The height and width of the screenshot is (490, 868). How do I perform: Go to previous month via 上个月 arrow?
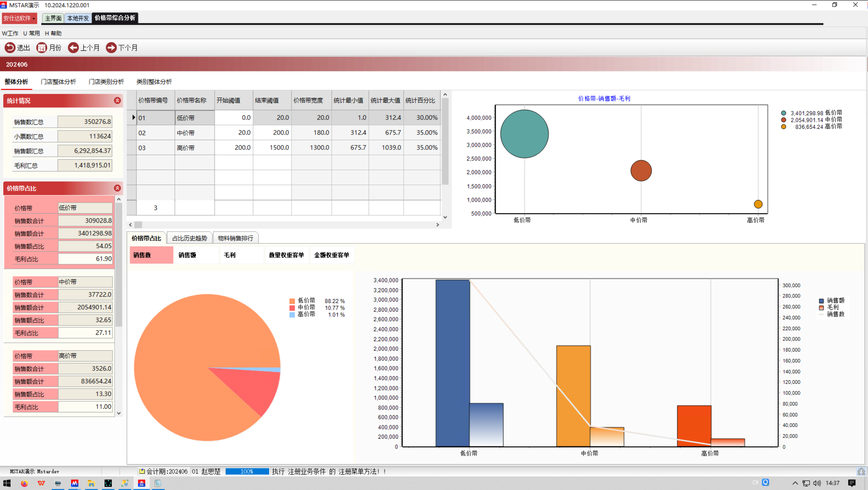click(x=73, y=48)
